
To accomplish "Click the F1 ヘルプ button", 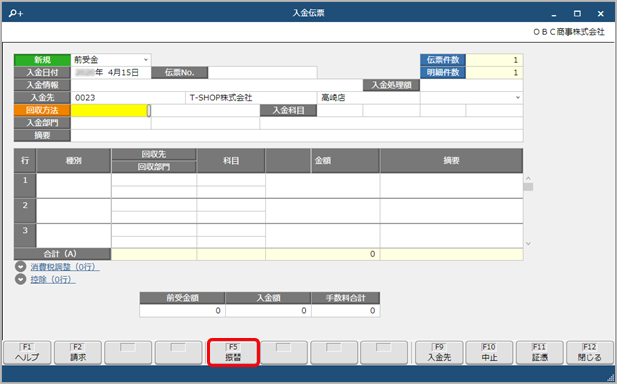I will click(x=27, y=353).
